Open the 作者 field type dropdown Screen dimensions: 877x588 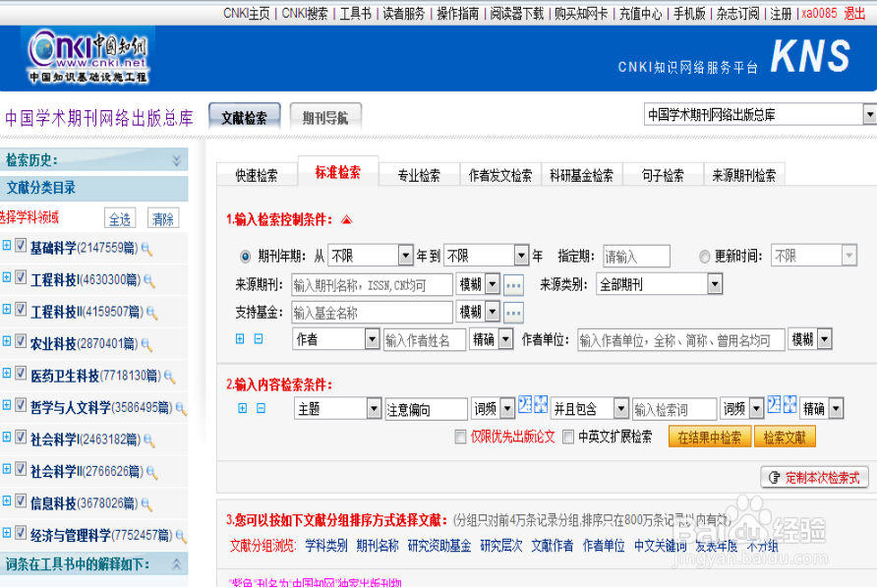tap(335, 339)
